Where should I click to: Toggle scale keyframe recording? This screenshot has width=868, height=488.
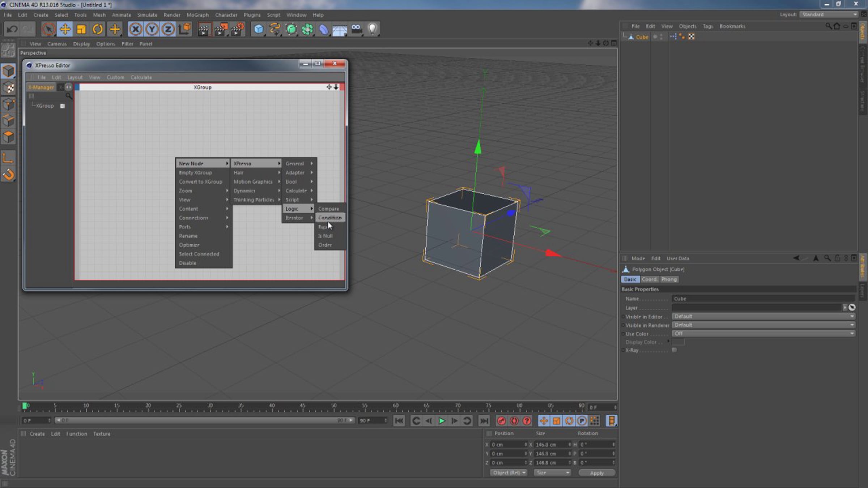click(557, 421)
